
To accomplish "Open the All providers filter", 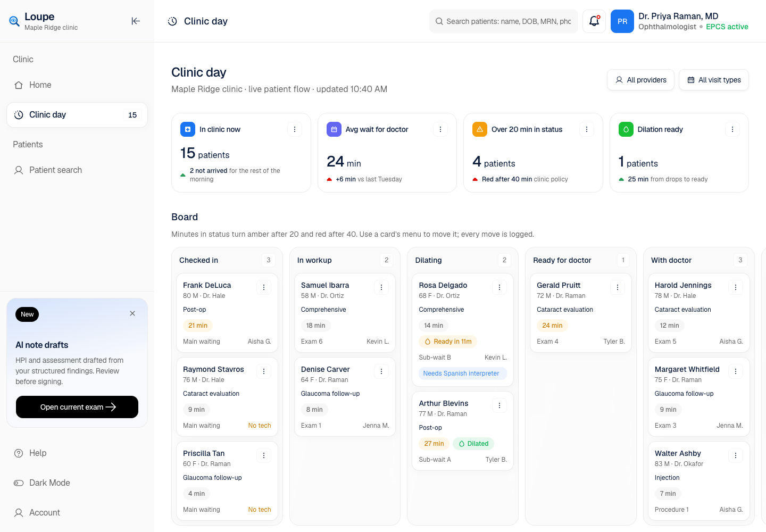I will coord(641,80).
